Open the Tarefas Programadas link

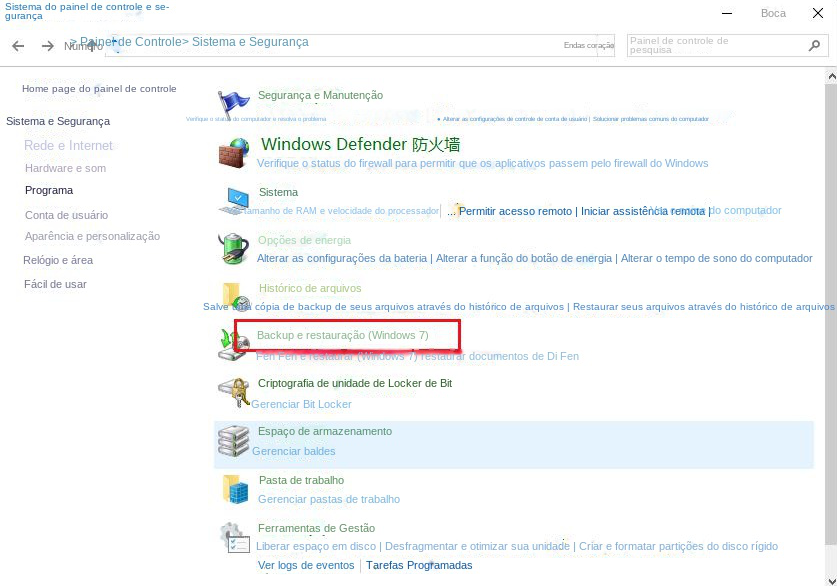[419, 564]
